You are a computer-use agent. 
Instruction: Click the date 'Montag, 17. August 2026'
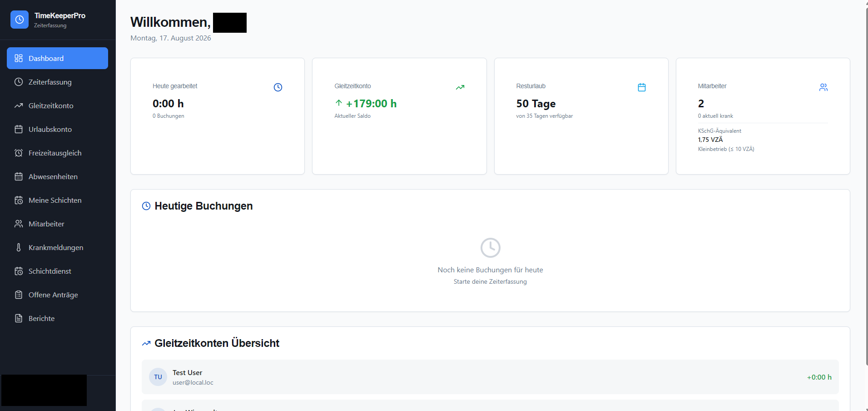[171, 38]
